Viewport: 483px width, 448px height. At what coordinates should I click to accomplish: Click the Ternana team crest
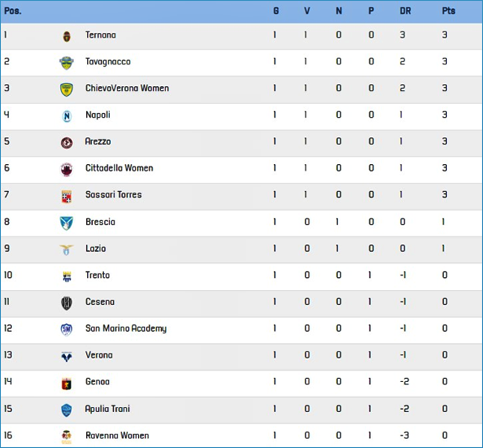point(67,37)
